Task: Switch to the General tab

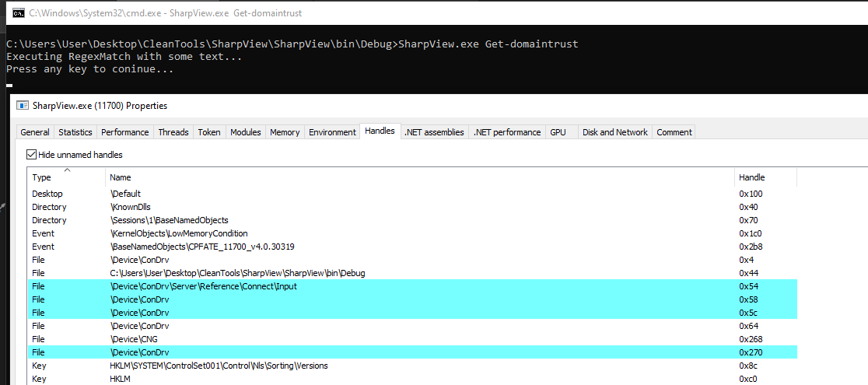Action: [35, 132]
